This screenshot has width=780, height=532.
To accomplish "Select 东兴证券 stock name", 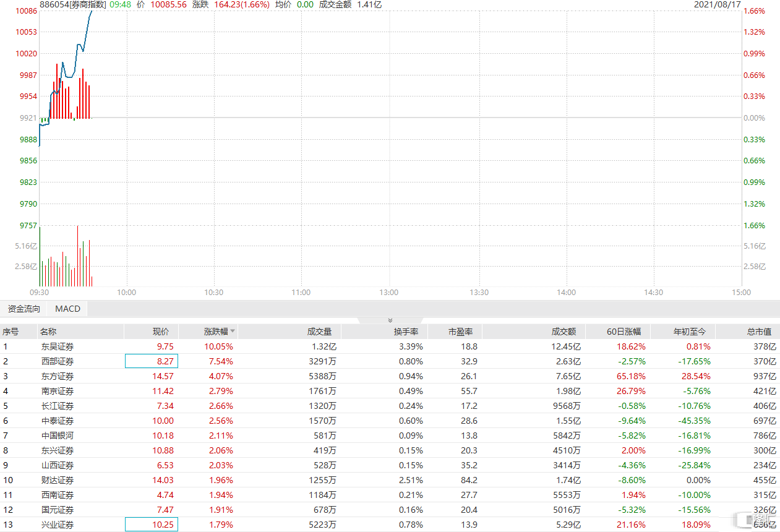I will coord(57,450).
